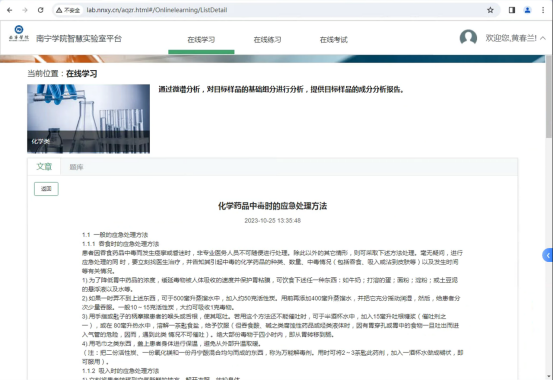
Task: Click the scrollbar down arrow at the bottom
Action: pyautogui.click(x=549, y=376)
